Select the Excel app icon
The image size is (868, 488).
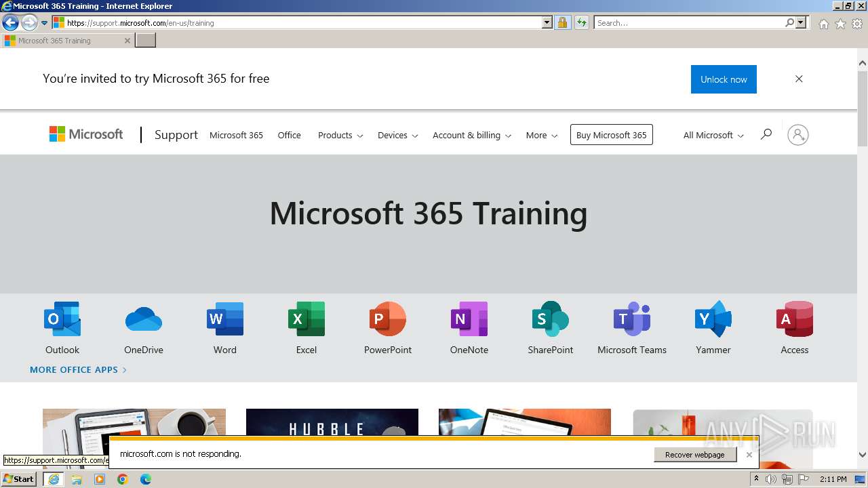(x=307, y=319)
